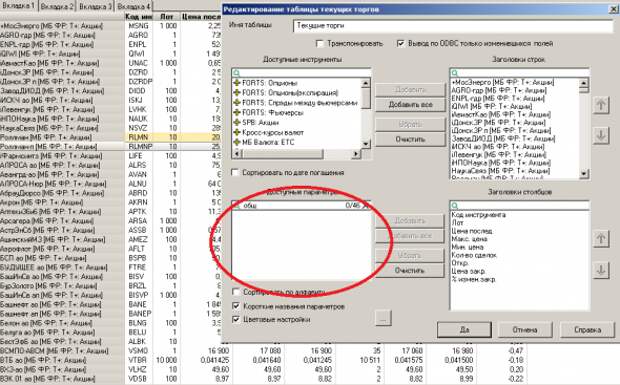The width and height of the screenshot is (620, 385).
Task: Expand the Кросс-курсы валют class
Action: pyautogui.click(x=237, y=132)
